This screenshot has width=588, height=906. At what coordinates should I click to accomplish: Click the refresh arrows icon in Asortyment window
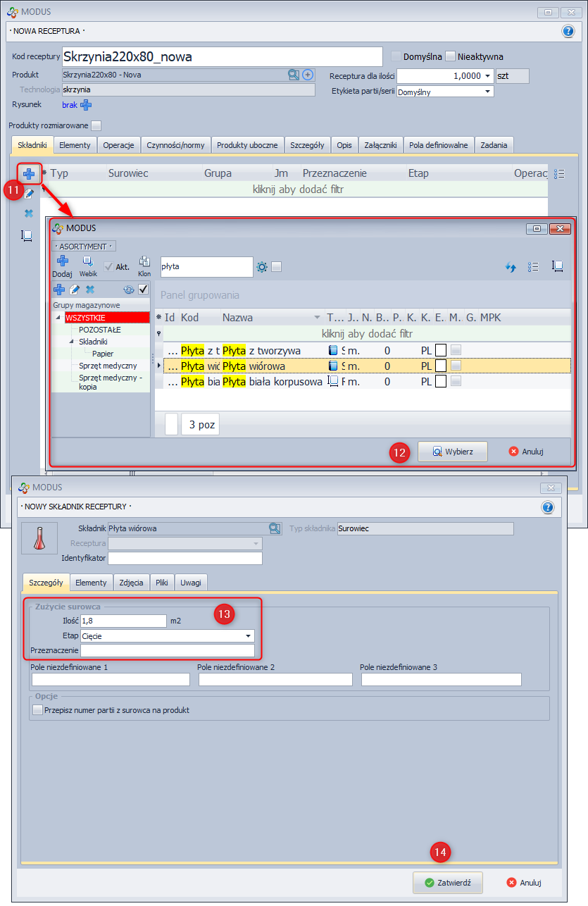[x=511, y=267]
